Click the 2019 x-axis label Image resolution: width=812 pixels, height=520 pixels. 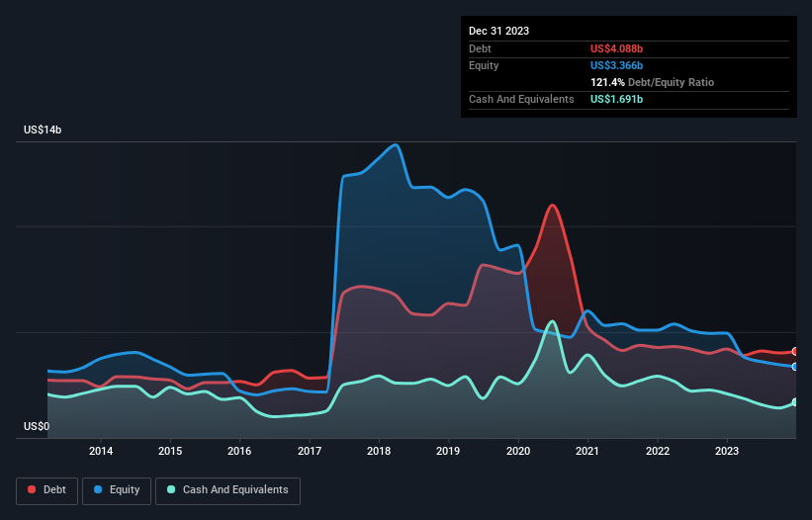pyautogui.click(x=448, y=451)
